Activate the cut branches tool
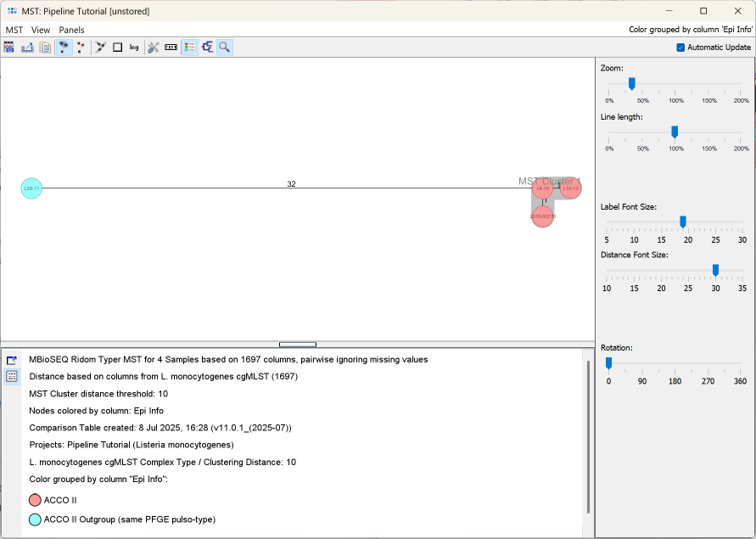The height and width of the screenshot is (539, 756). [x=99, y=47]
